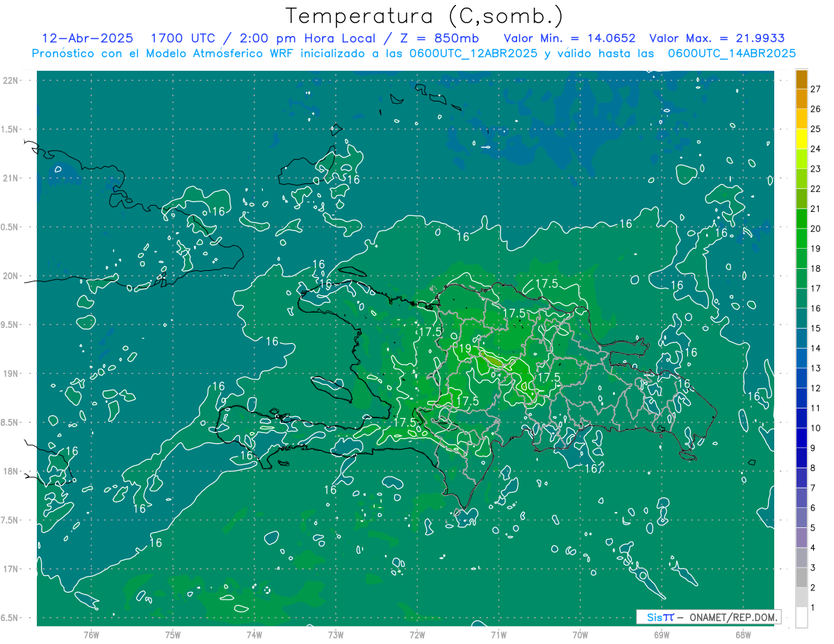The width and height of the screenshot is (834, 644).
Task: Click the "18N" latitude axis label
Action: 12,472
